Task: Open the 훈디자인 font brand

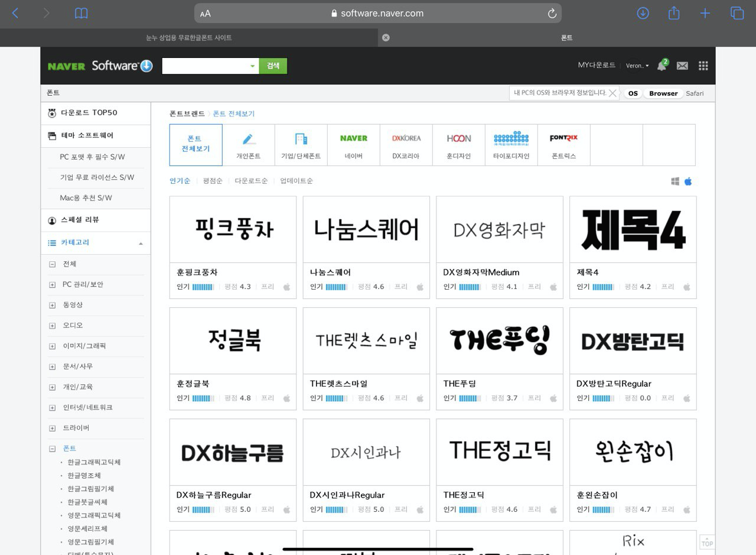Action: tap(459, 145)
